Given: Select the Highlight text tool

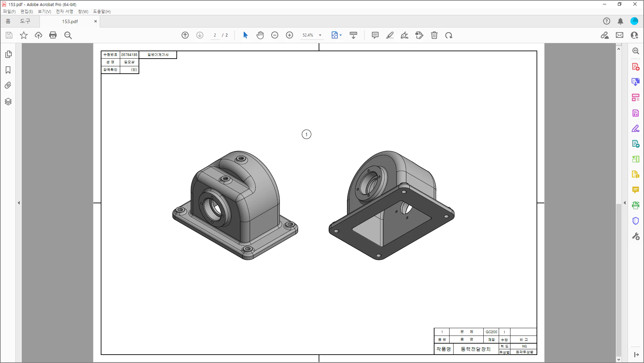Looking at the screenshot, I should pos(390,35).
